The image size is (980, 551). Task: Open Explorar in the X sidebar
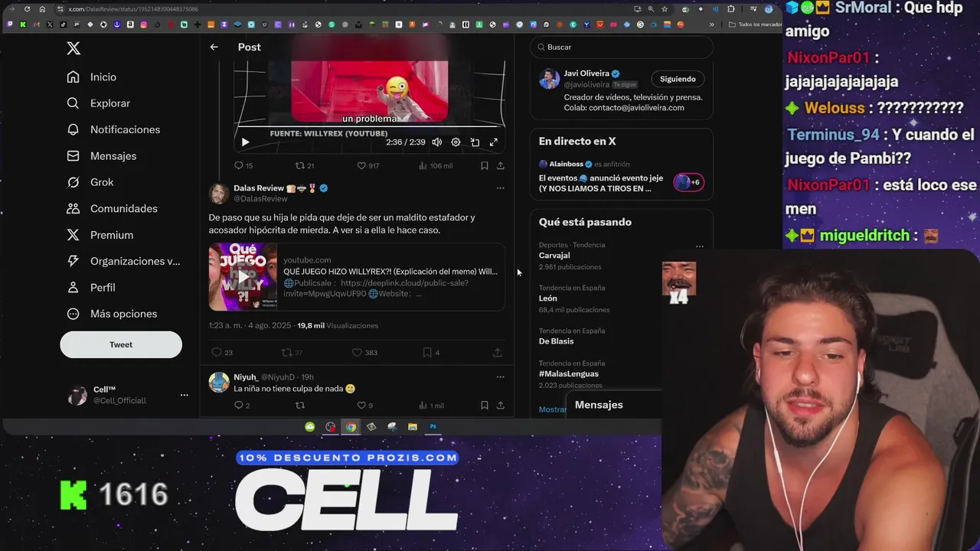coord(99,103)
